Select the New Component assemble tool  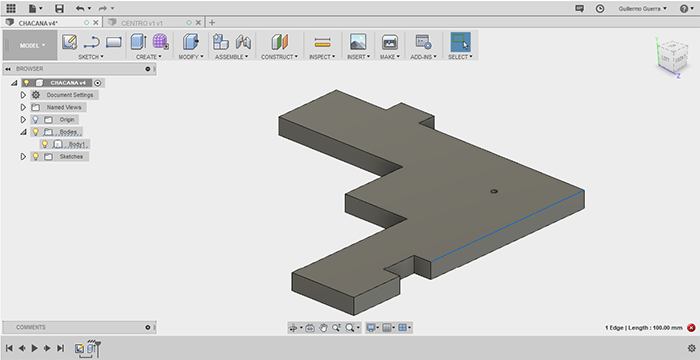point(221,42)
